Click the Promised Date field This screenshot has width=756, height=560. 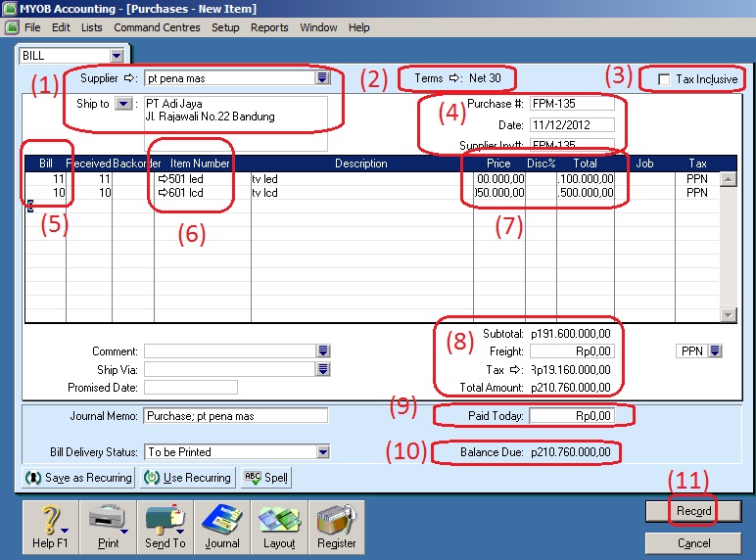[x=190, y=388]
